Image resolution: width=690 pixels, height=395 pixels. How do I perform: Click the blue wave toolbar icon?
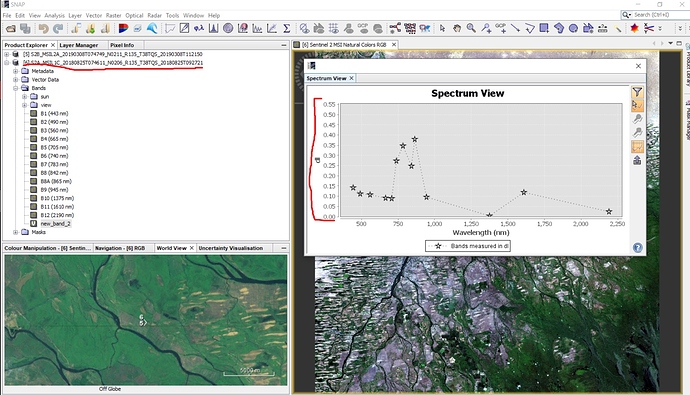[x=152, y=29]
